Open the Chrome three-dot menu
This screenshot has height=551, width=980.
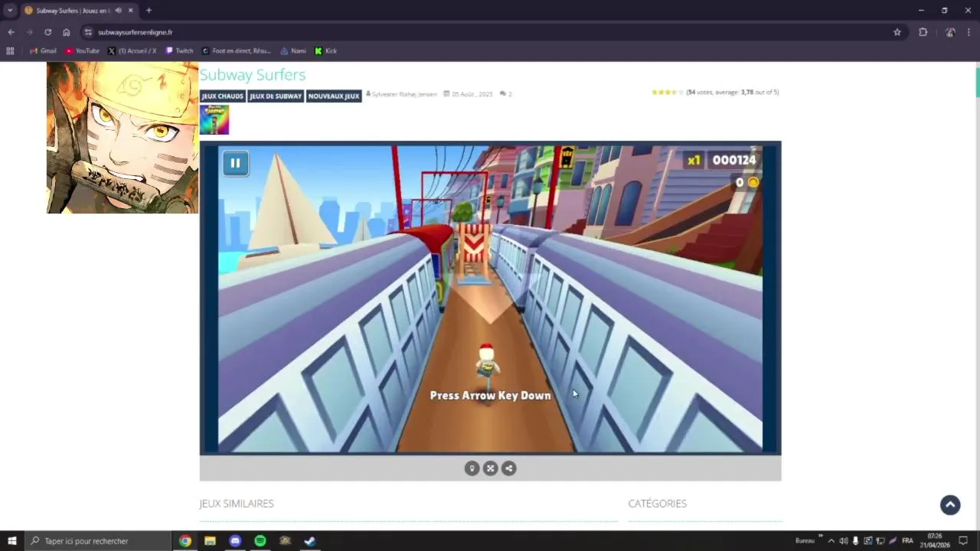coord(969,32)
